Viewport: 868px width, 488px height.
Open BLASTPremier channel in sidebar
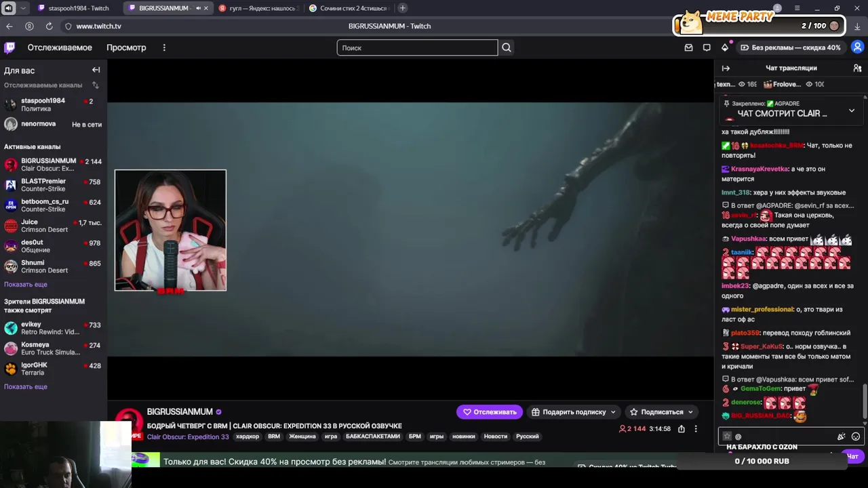click(x=53, y=185)
